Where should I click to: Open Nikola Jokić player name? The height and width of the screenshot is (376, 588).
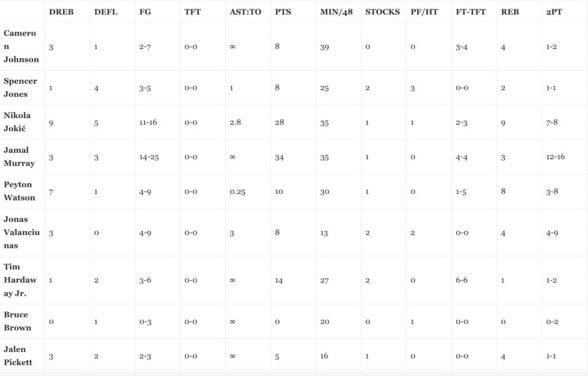[x=17, y=122]
